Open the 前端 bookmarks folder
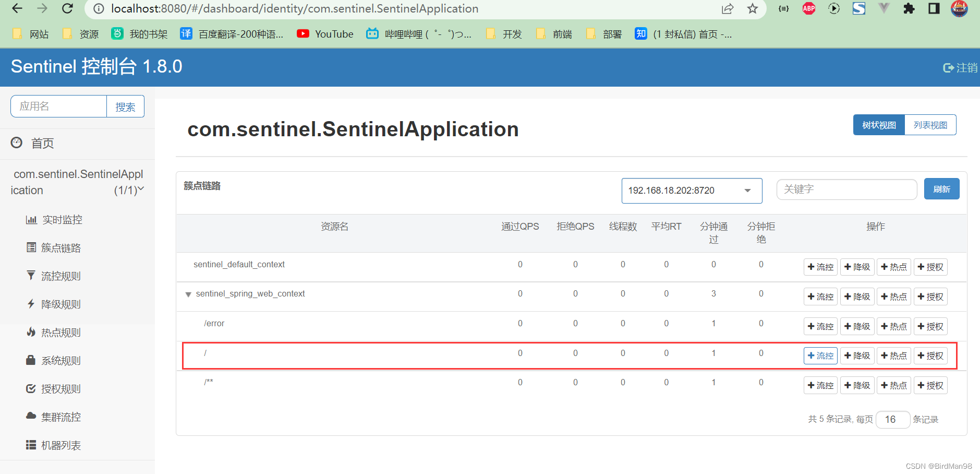The image size is (980, 474). coord(553,34)
